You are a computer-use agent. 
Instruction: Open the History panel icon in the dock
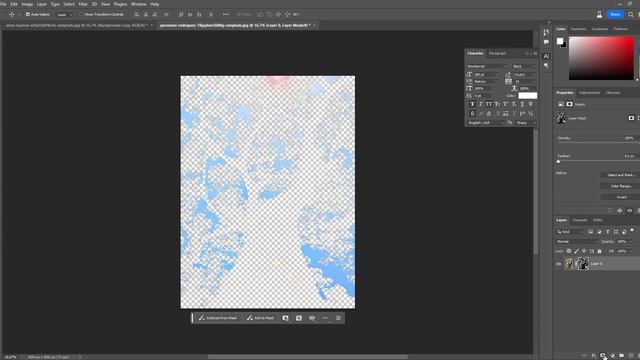(x=546, y=32)
